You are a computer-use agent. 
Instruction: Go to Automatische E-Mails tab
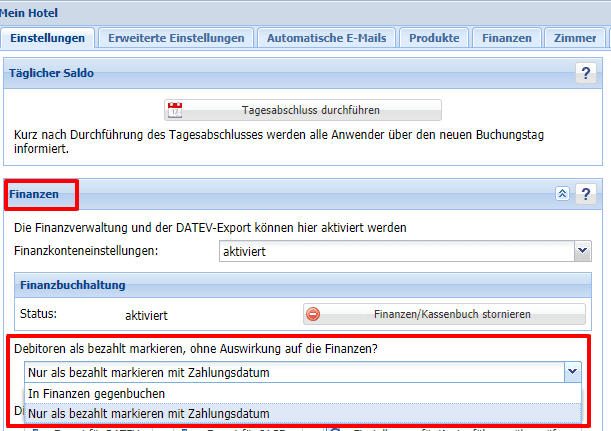pos(326,38)
